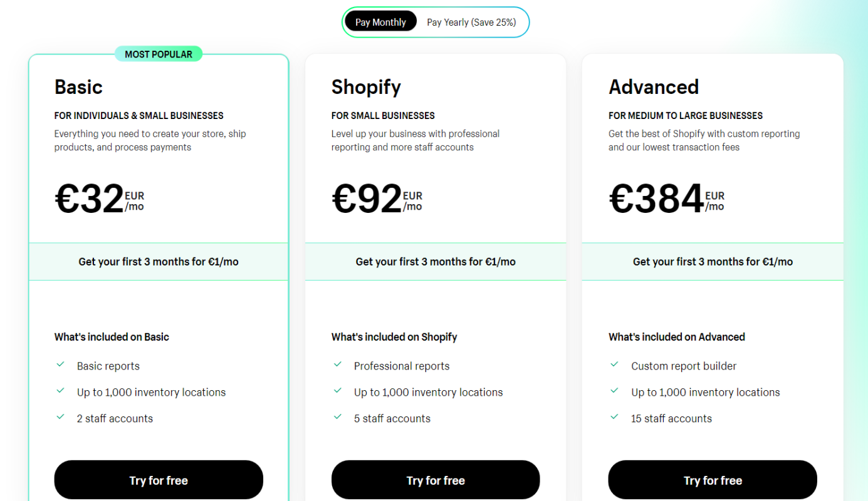Click the Shopify plan heading
Image resolution: width=868 pixels, height=501 pixels.
click(366, 87)
